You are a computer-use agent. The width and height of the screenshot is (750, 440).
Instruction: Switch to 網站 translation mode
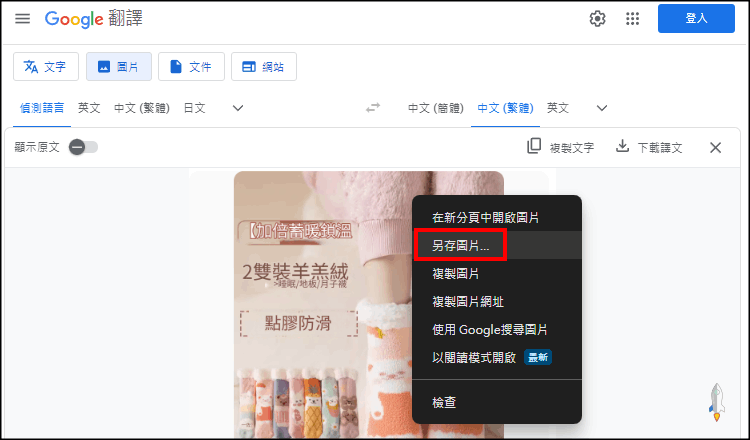pyautogui.click(x=264, y=66)
